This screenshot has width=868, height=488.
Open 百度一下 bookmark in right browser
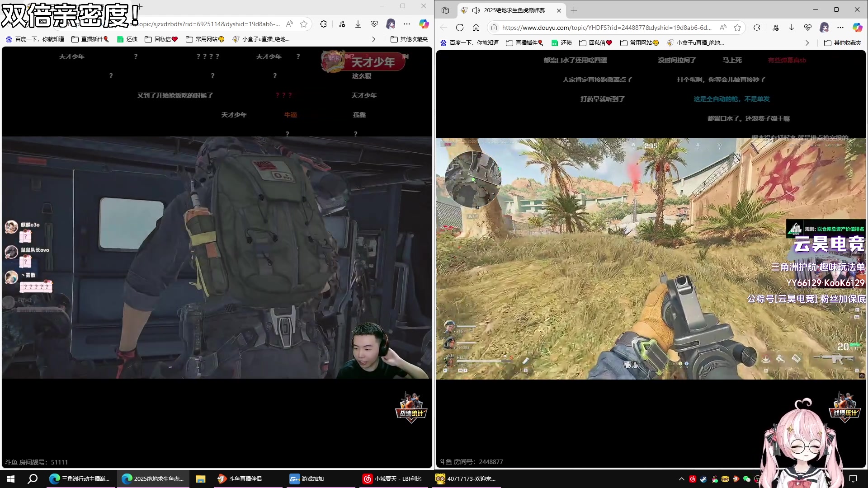tap(469, 43)
